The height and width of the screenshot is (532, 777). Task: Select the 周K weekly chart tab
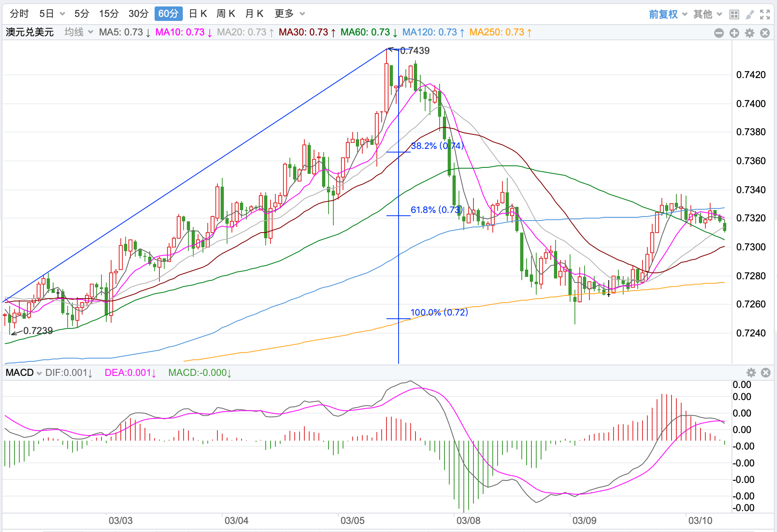pos(225,14)
